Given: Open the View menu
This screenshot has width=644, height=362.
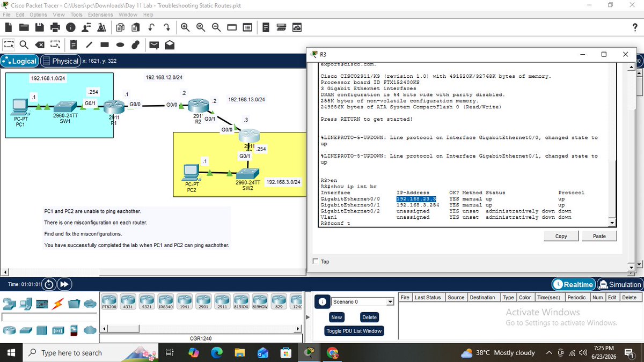Looking at the screenshot, I should [x=59, y=14].
